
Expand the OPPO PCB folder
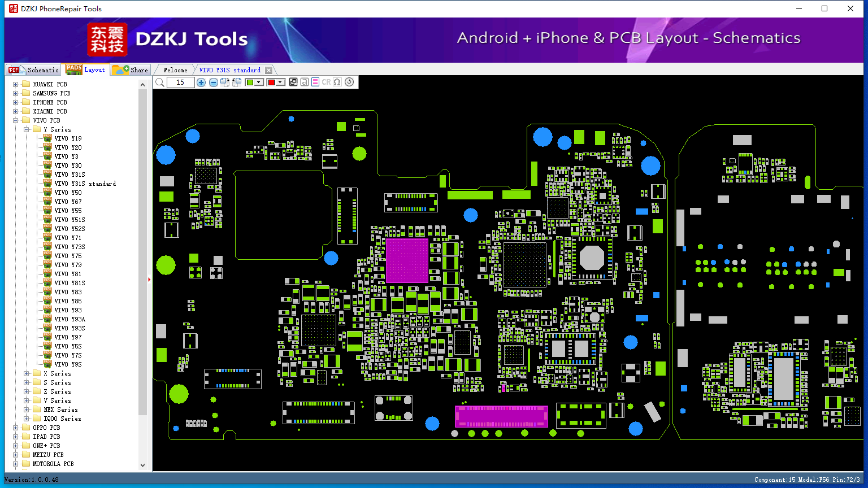pyautogui.click(x=16, y=428)
